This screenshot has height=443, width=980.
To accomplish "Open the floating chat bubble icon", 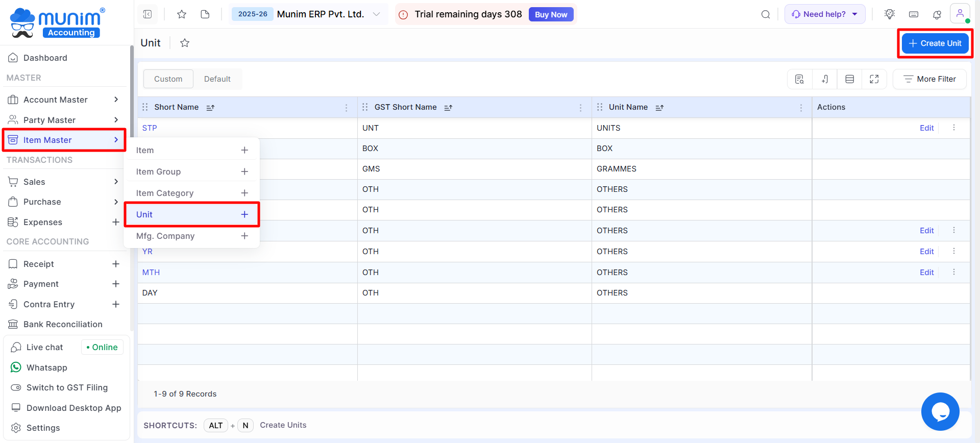I will click(940, 411).
